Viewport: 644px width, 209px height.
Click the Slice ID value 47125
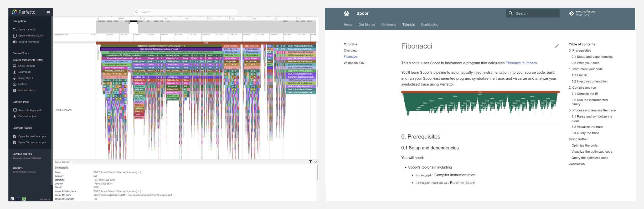(x=96, y=187)
